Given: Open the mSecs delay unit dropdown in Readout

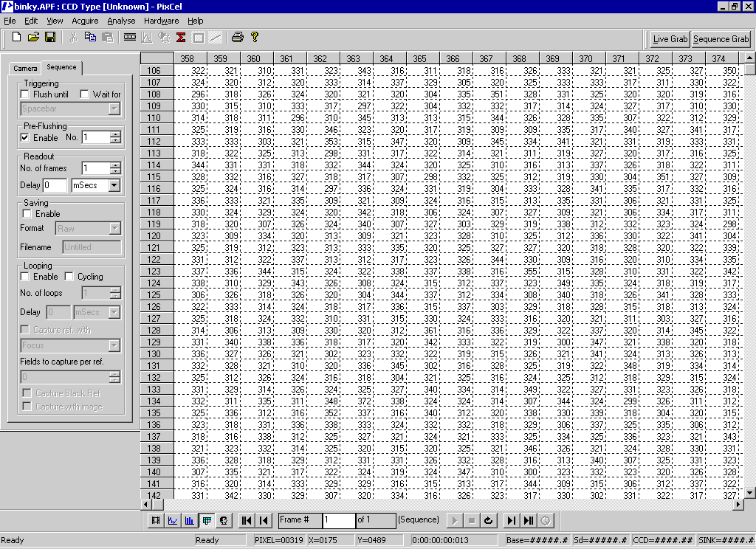Looking at the screenshot, I should (114, 186).
